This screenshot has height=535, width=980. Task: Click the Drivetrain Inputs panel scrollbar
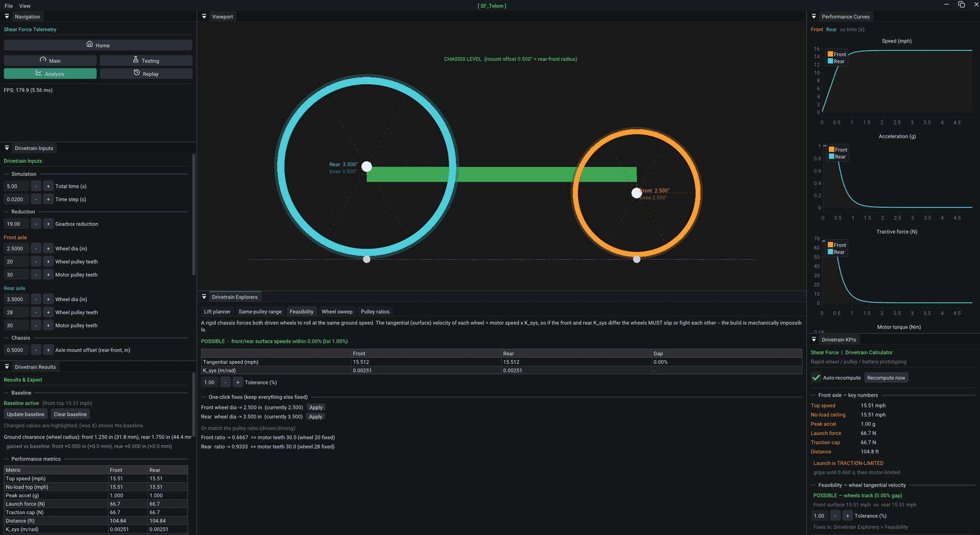click(193, 214)
